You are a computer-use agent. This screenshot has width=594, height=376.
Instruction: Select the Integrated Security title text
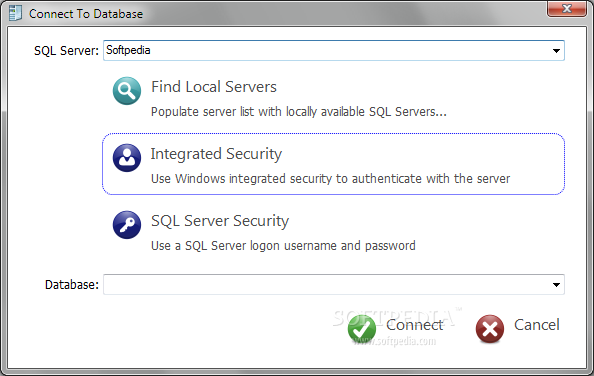(x=216, y=154)
